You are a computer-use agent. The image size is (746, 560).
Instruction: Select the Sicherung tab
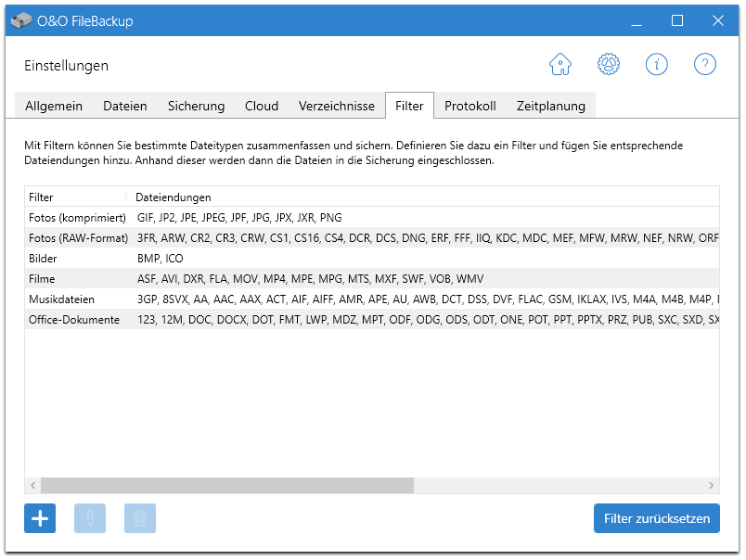pos(196,106)
